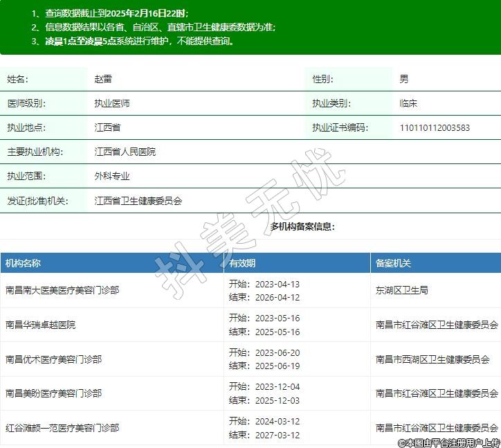Click the 南昌美盼医疗美容门诊部 entry
Image resolution: width=501 pixels, height=448 pixels.
pyautogui.click(x=54, y=393)
